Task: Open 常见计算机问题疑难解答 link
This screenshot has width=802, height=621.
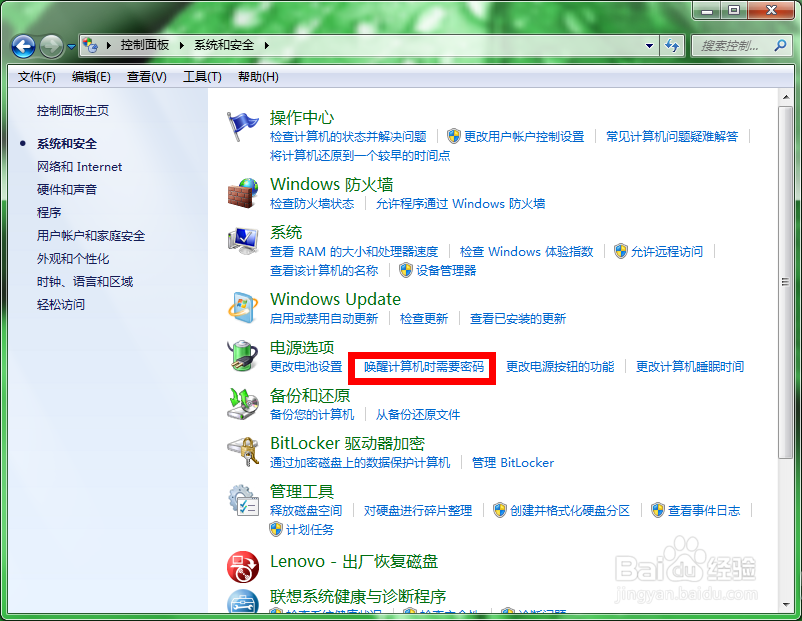Action: 672,136
